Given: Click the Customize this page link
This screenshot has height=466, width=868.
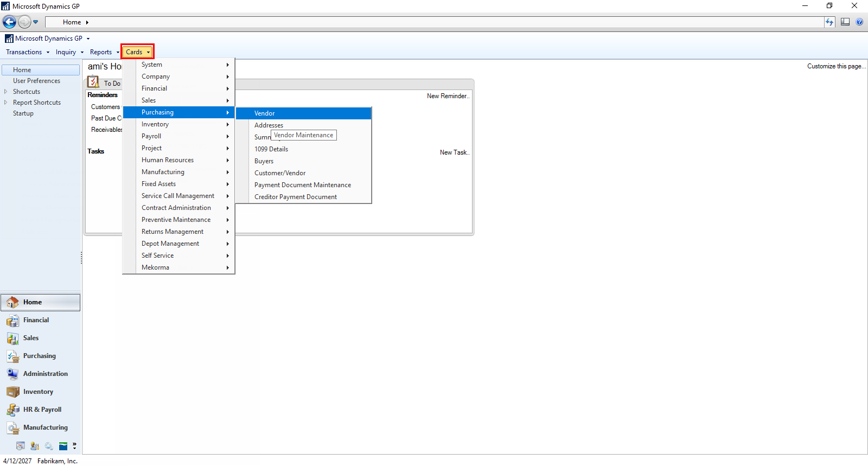Looking at the screenshot, I should tap(835, 66).
